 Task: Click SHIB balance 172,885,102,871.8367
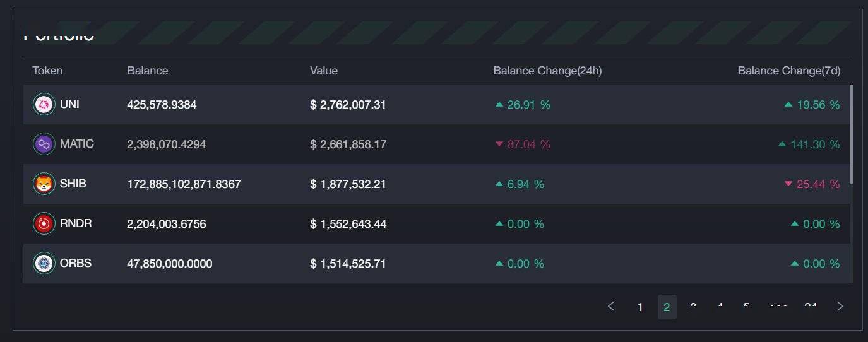pyautogui.click(x=184, y=184)
